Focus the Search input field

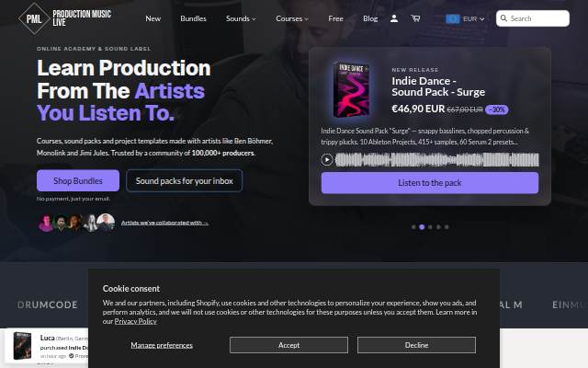pos(533,18)
